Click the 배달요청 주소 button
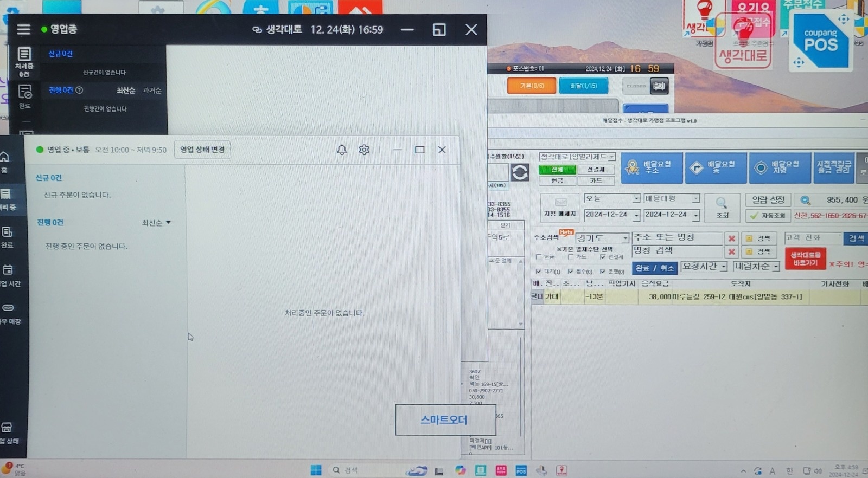 tap(652, 167)
